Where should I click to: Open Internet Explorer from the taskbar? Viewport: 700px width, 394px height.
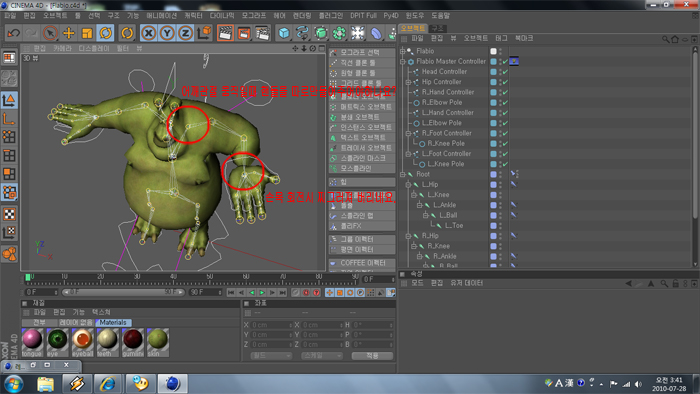click(x=108, y=384)
